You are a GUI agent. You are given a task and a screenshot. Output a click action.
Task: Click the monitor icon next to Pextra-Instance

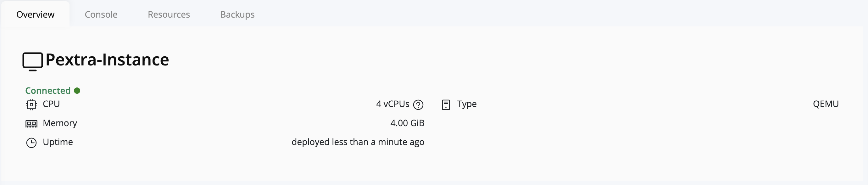[32, 61]
